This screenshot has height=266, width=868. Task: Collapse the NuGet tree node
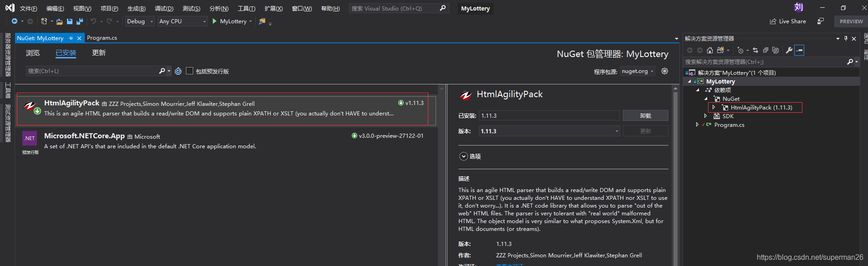coord(706,99)
